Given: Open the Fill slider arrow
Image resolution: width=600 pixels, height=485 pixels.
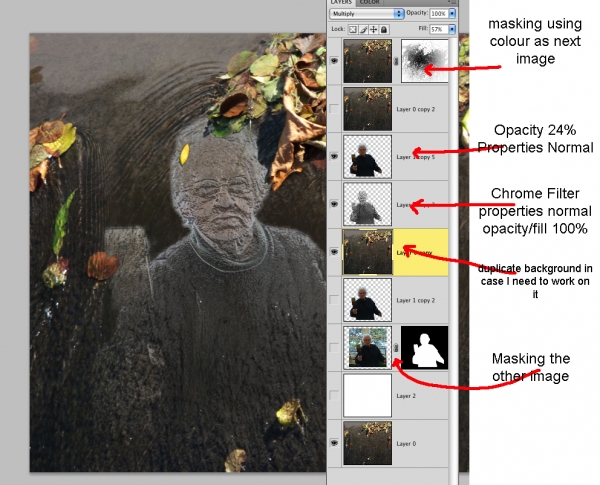Looking at the screenshot, I should (452, 29).
